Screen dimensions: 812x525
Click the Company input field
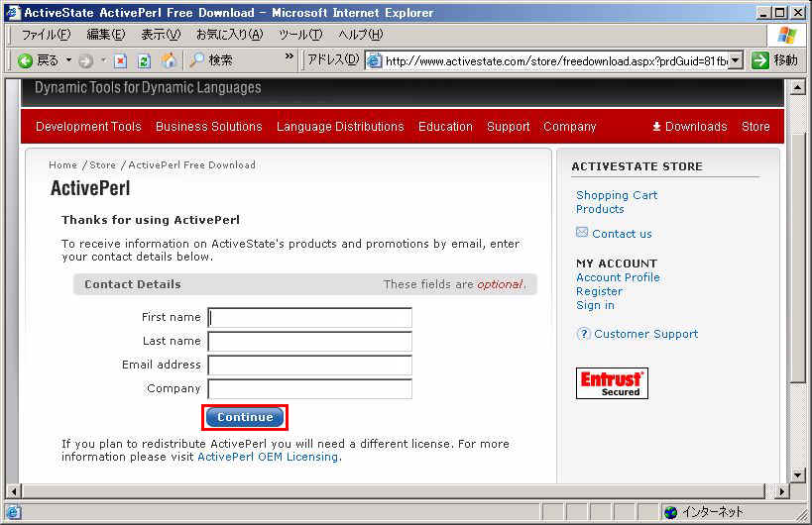pyautogui.click(x=309, y=389)
